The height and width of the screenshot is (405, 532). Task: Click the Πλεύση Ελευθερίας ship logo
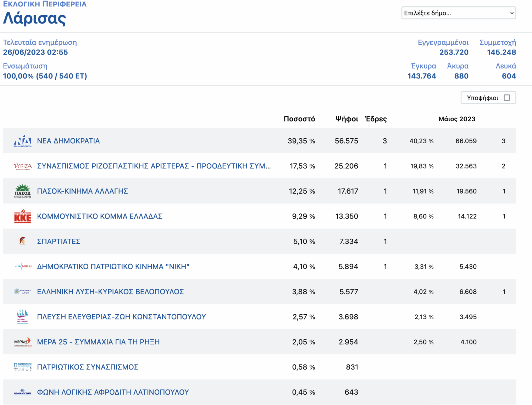(22, 317)
